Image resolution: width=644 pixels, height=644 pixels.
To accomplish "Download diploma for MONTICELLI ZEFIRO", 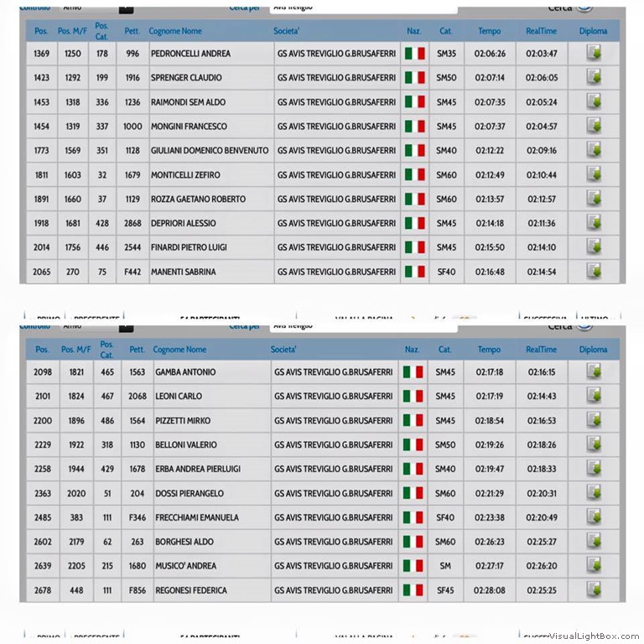I will (x=594, y=174).
